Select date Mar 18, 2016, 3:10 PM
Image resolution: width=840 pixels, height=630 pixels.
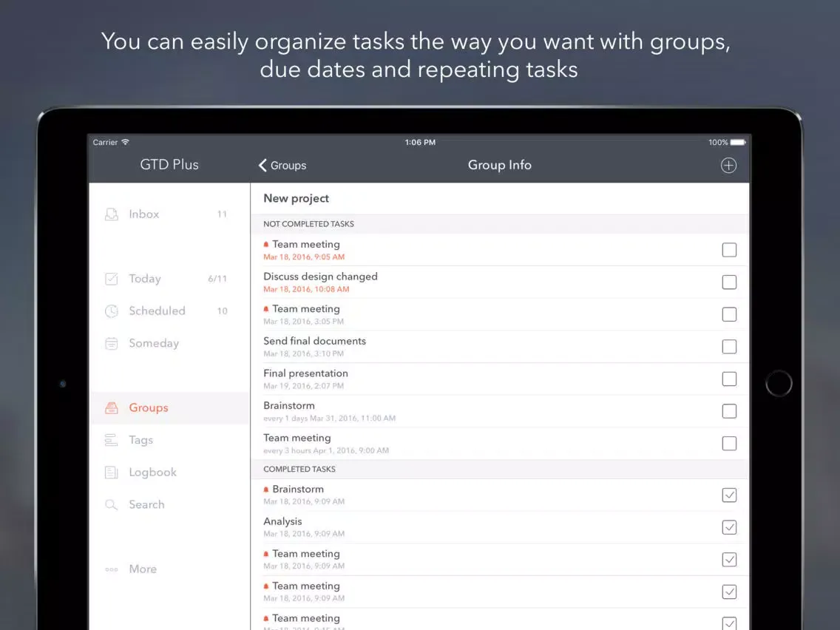303,353
